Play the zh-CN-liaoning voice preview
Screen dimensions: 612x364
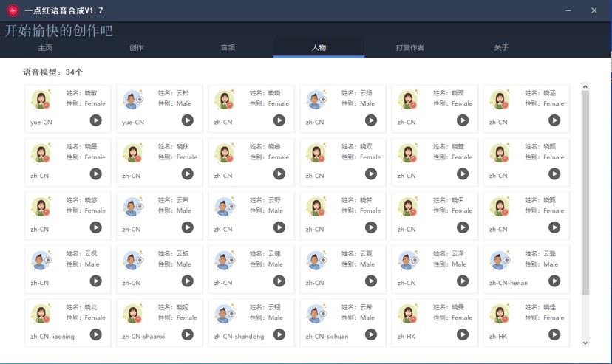tap(96, 334)
